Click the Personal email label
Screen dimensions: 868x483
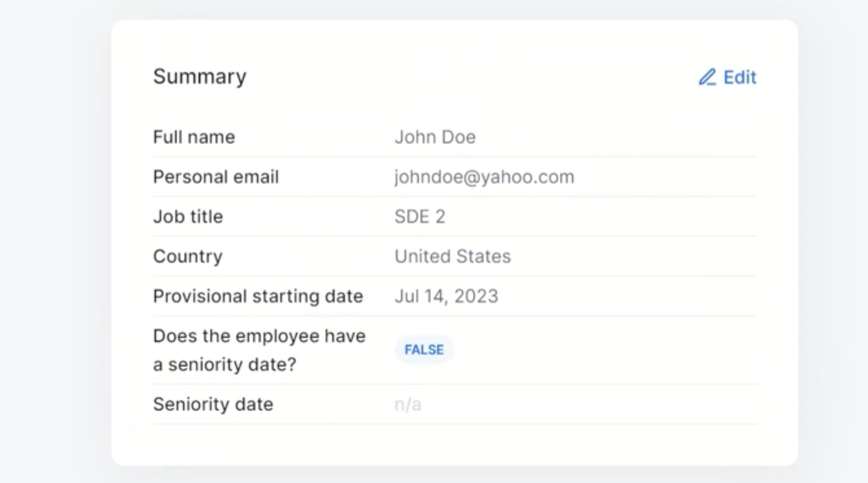point(216,177)
